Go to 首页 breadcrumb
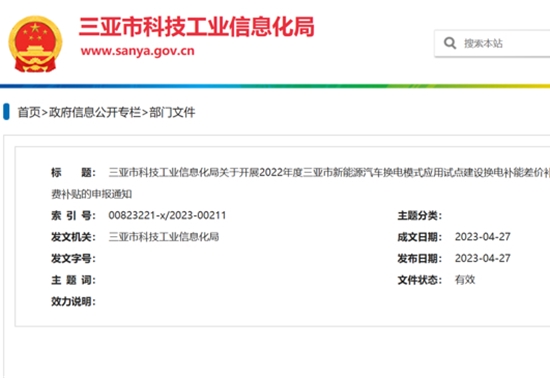The width and height of the screenshot is (550, 378). pyautogui.click(x=29, y=112)
